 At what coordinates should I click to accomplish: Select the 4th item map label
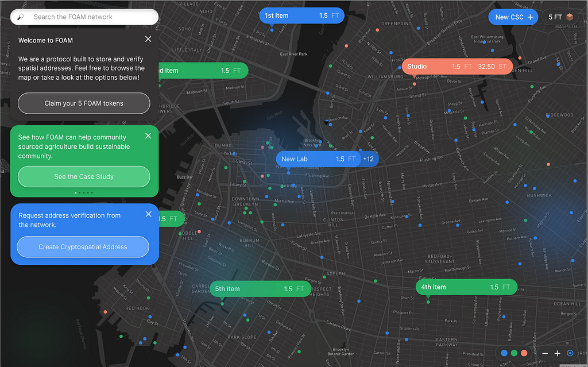pos(466,287)
